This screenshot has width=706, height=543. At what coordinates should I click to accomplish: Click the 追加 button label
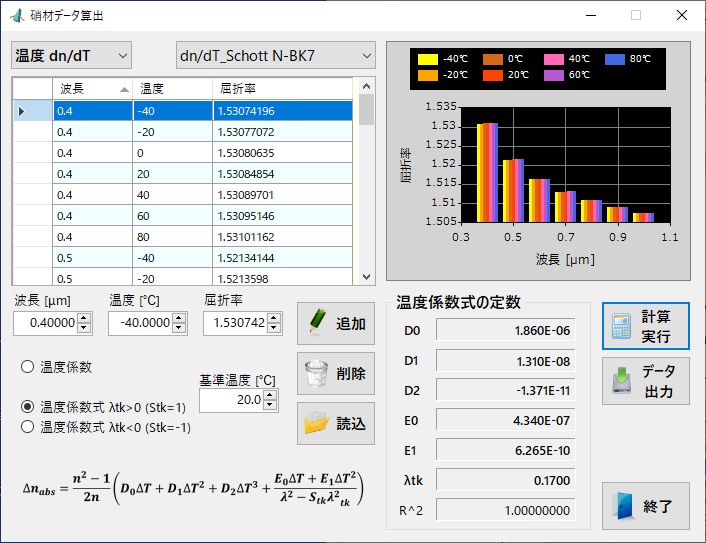click(x=351, y=324)
